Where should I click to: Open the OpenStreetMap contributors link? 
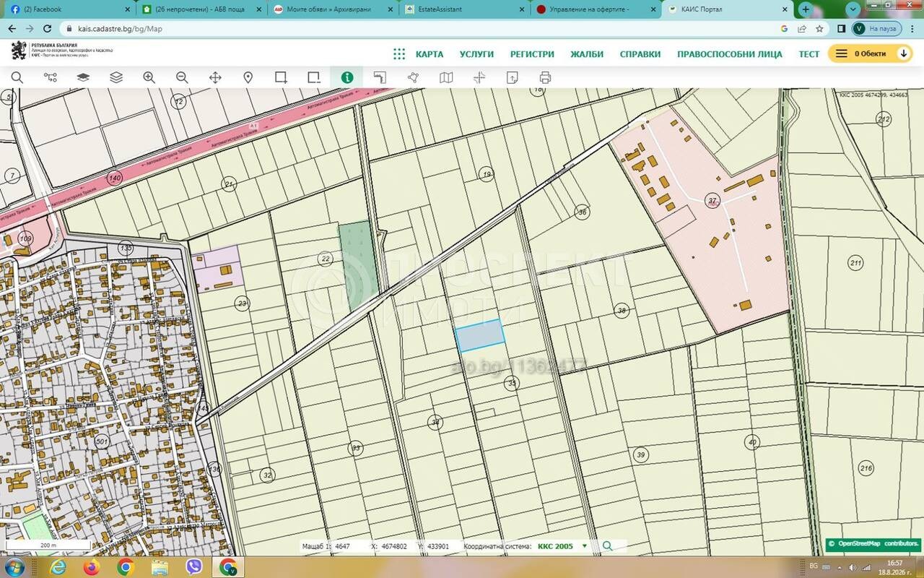pyautogui.click(x=879, y=543)
